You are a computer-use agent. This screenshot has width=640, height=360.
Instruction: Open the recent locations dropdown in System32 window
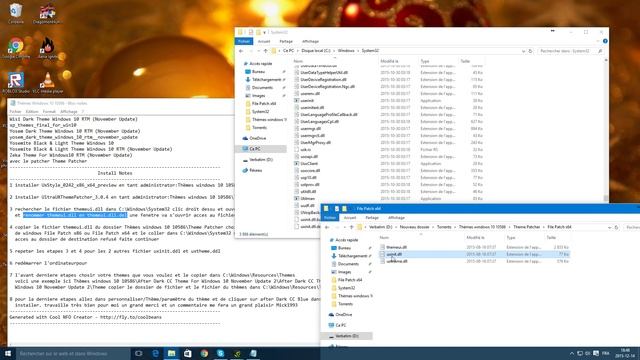(x=258, y=51)
